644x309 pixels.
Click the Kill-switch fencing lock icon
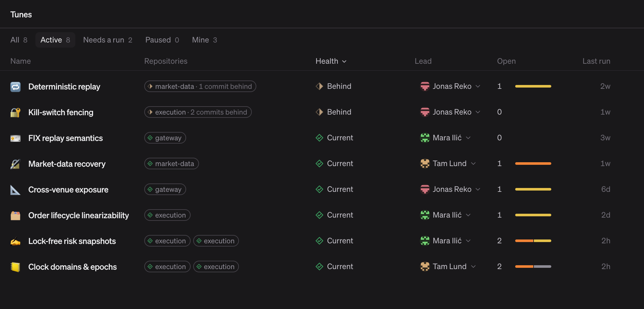15,112
